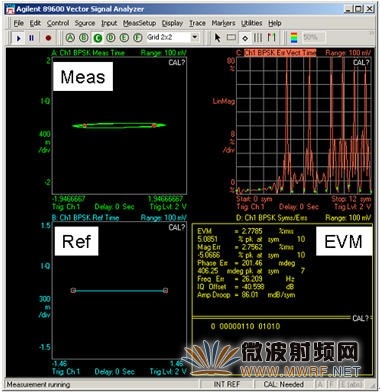Open the Edit menu
380x392 pixels.
click(35, 23)
